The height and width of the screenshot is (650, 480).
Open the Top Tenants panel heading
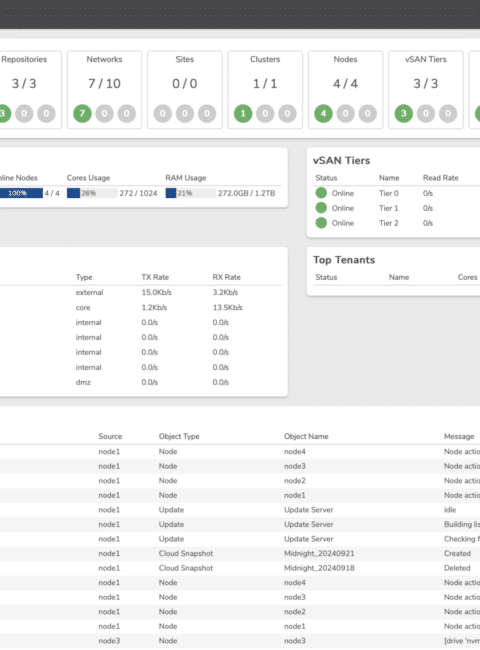(344, 260)
